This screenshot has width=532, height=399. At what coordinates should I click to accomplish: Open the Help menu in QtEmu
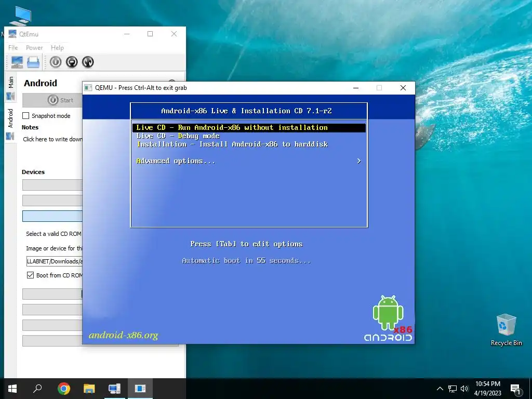pyautogui.click(x=57, y=47)
